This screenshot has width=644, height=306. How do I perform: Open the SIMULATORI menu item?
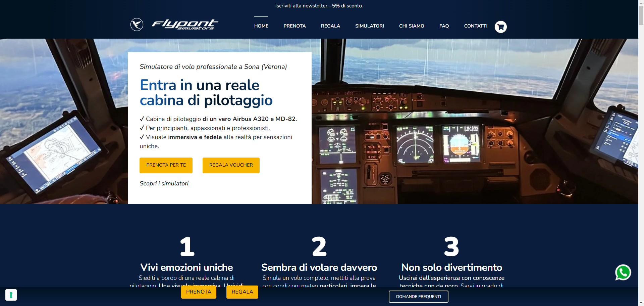click(369, 26)
